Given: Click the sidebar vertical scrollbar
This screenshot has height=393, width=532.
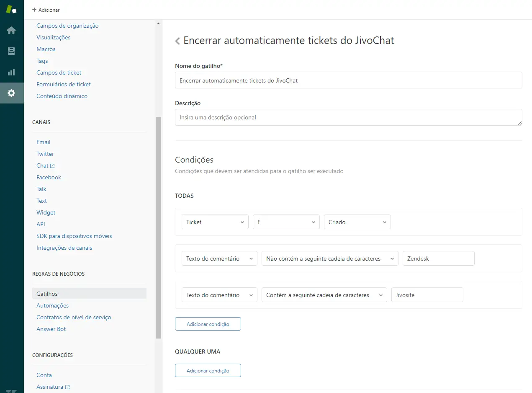Looking at the screenshot, I should tap(158, 226).
